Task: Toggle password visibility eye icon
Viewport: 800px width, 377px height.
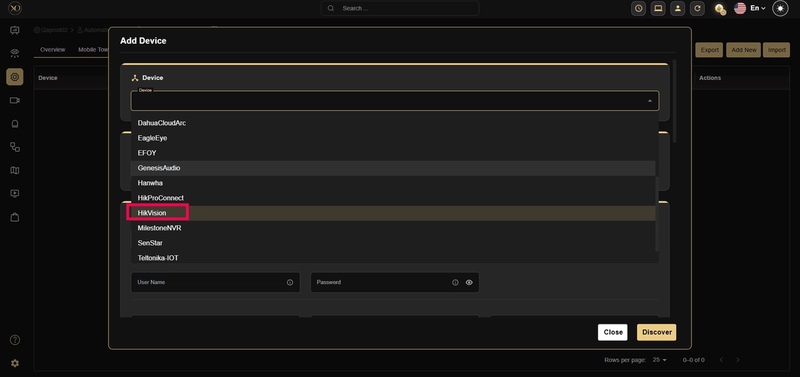Action: (x=469, y=282)
